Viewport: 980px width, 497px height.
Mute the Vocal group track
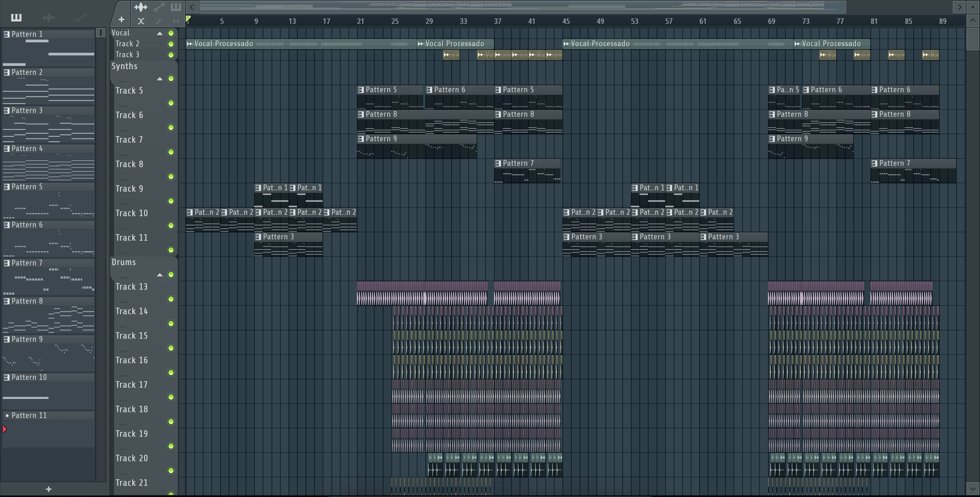coord(171,33)
